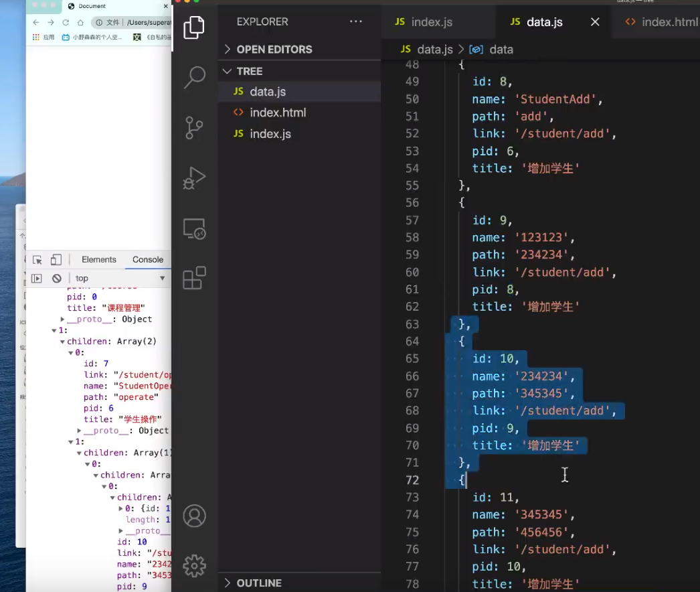Open the Accounts menu icon

tap(194, 516)
